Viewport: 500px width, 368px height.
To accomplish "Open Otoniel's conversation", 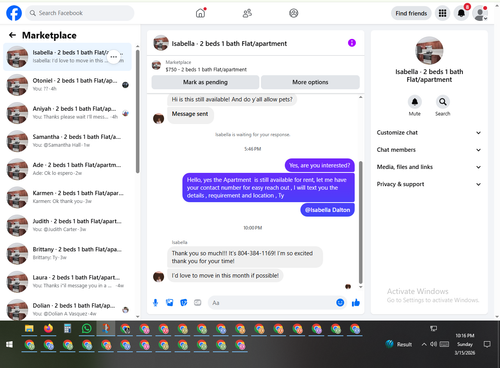I will click(x=68, y=85).
